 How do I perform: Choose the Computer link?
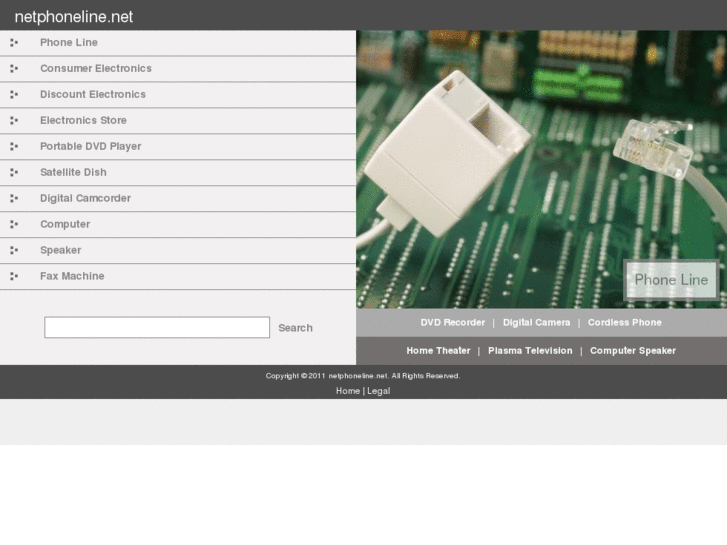tap(65, 225)
